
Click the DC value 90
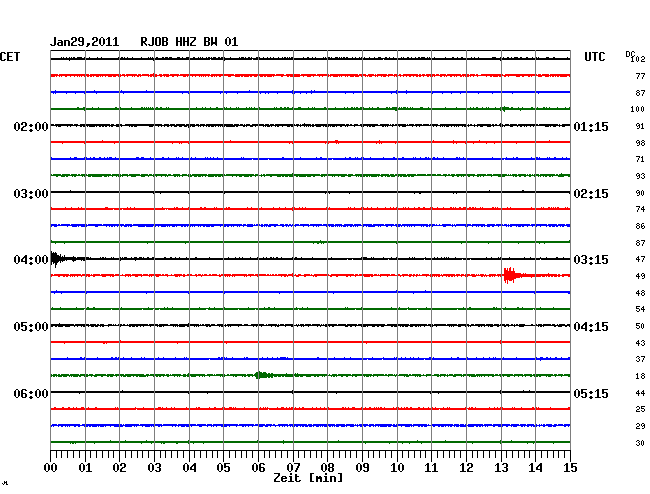pos(640,193)
